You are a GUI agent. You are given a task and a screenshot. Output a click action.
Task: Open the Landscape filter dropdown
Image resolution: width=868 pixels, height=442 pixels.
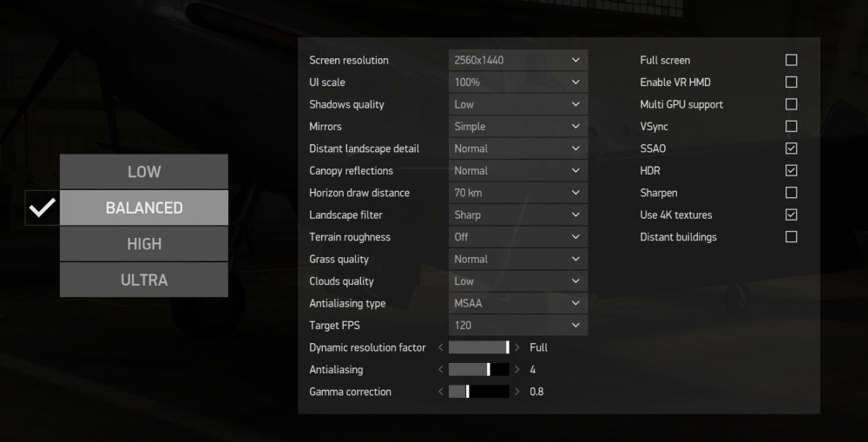point(518,214)
